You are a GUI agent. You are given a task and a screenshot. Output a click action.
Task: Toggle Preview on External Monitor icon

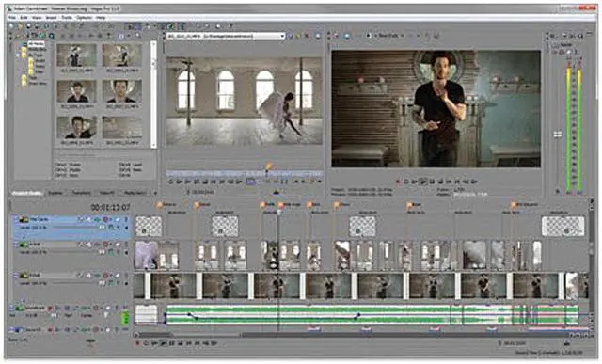(x=347, y=36)
